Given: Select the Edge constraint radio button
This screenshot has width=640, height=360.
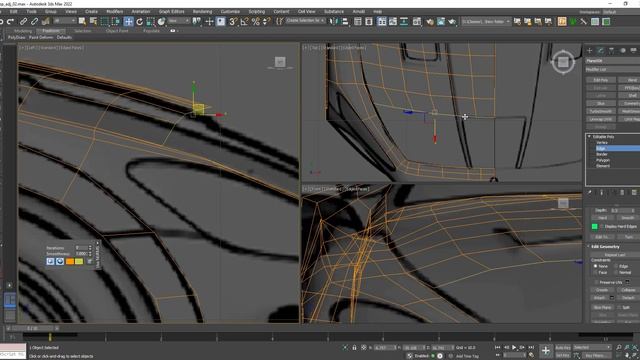Looking at the screenshot, I should coord(616,266).
